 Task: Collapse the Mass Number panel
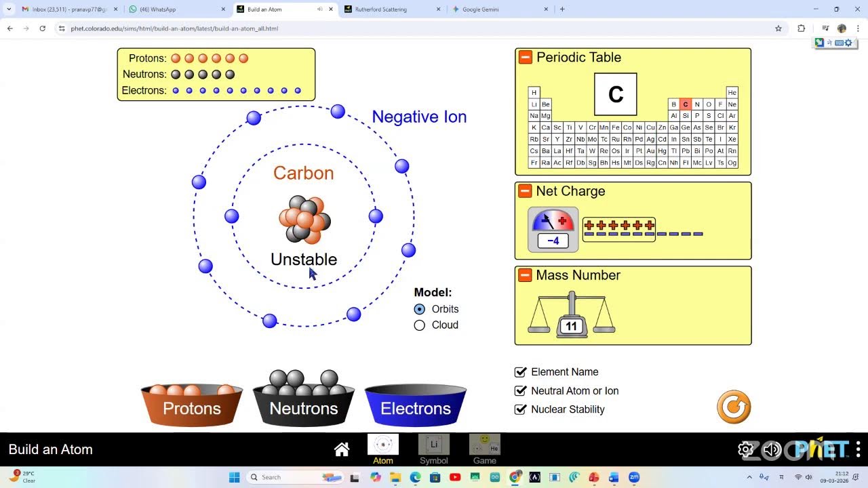[x=526, y=275]
